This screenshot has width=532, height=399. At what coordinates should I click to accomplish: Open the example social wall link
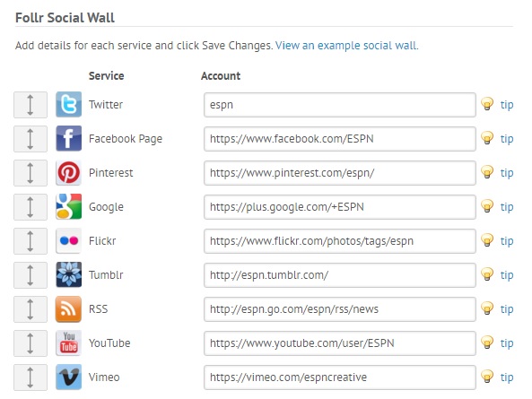(347, 46)
